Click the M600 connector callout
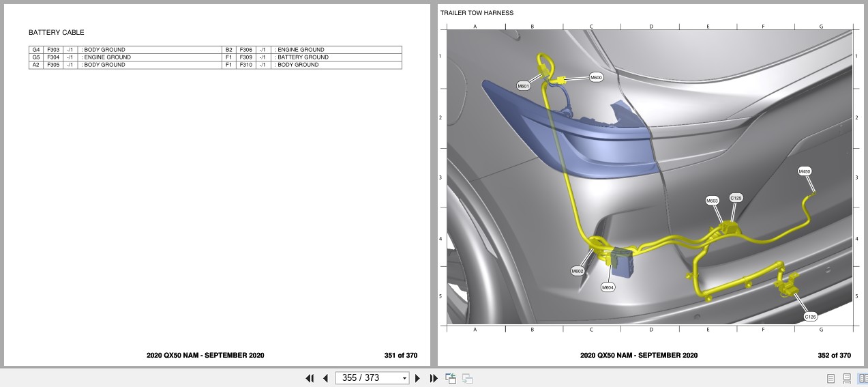The height and width of the screenshot is (387, 868). (x=596, y=78)
